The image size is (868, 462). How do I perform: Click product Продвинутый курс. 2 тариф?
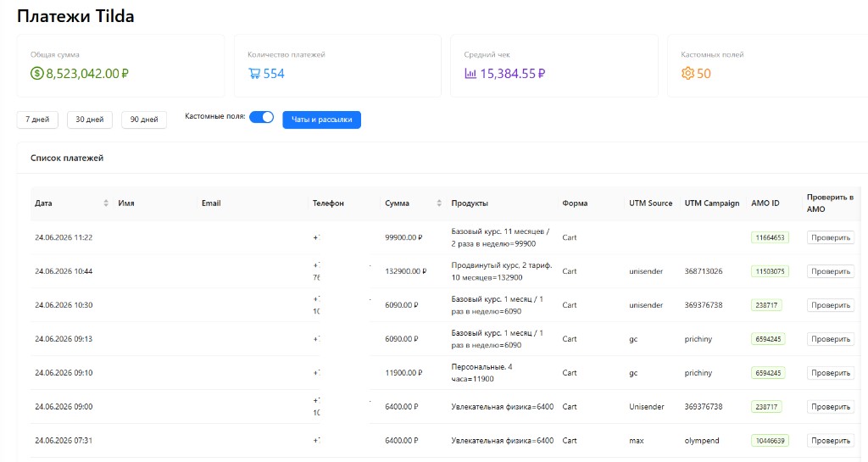(502, 271)
